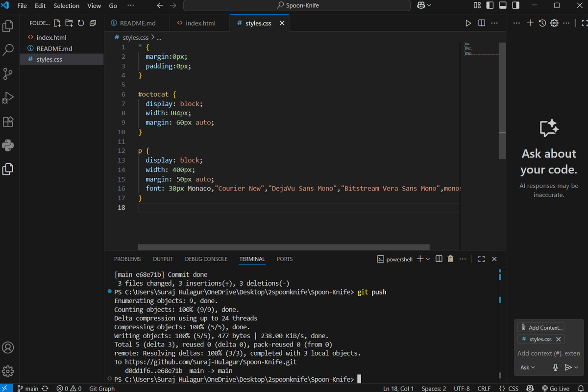This screenshot has height=392, width=588.
Task: Create a new folder in Explorer
Action: click(69, 23)
